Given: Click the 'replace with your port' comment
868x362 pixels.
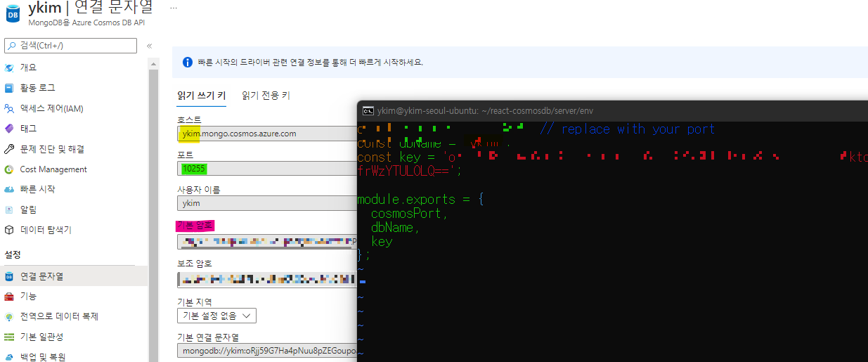Looking at the screenshot, I should [628, 129].
